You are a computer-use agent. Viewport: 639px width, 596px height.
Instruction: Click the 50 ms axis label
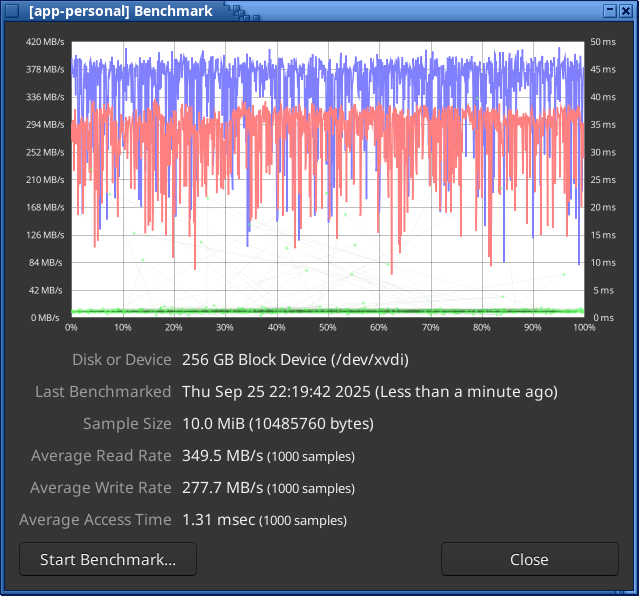coord(602,42)
